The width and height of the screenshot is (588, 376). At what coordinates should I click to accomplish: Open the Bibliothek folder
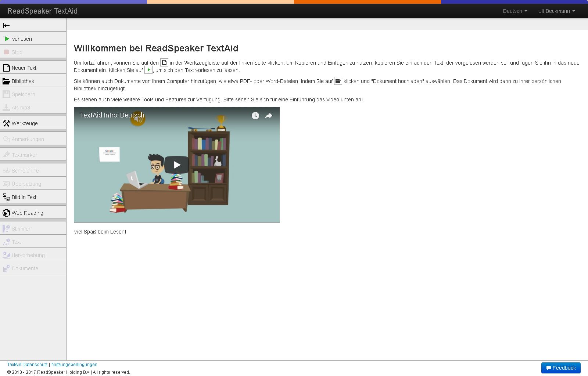(x=33, y=81)
